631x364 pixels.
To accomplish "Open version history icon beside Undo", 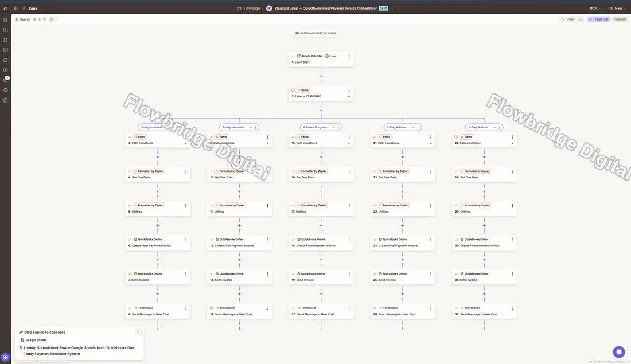I will 581,19.
